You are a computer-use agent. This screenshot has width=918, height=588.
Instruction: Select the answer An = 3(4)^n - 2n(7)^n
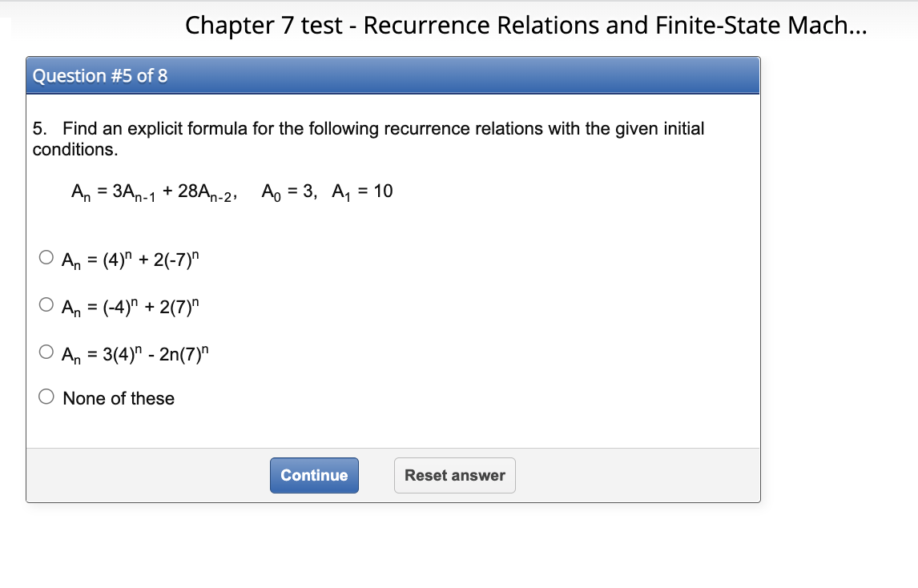(x=46, y=350)
